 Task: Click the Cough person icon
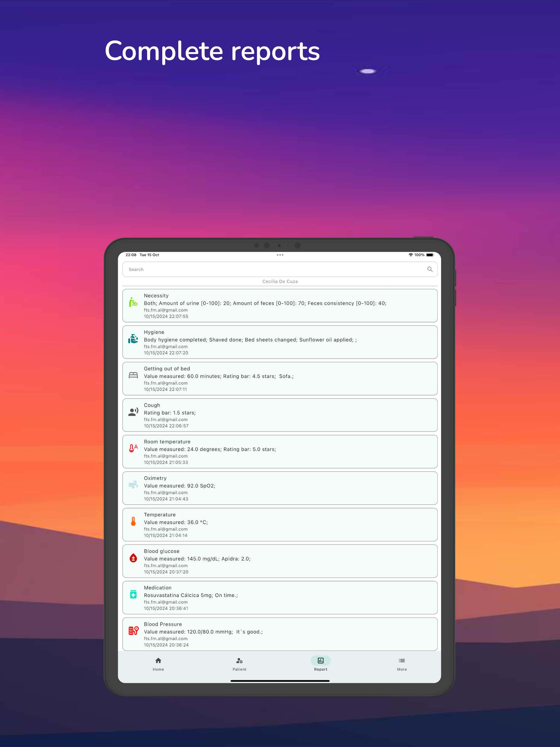[133, 412]
